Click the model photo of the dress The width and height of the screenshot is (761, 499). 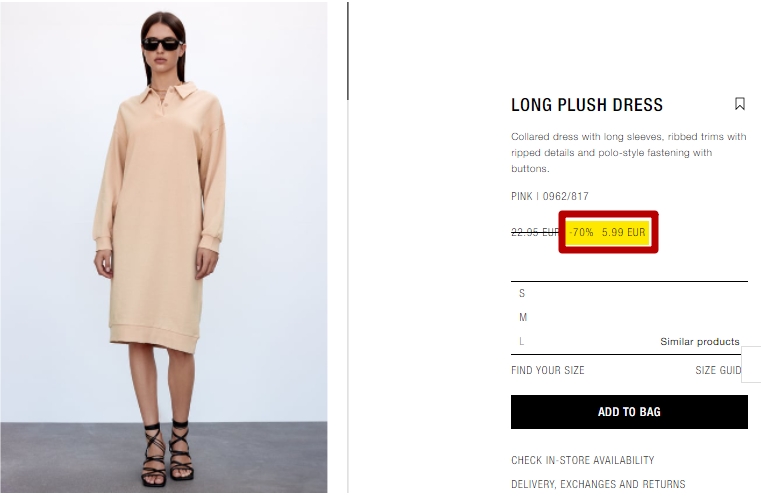coord(164,248)
